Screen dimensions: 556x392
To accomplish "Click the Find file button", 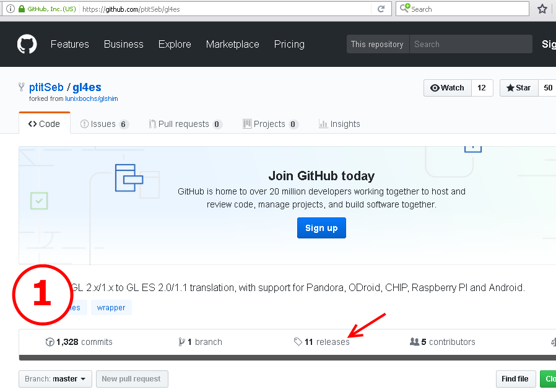I will 515,379.
